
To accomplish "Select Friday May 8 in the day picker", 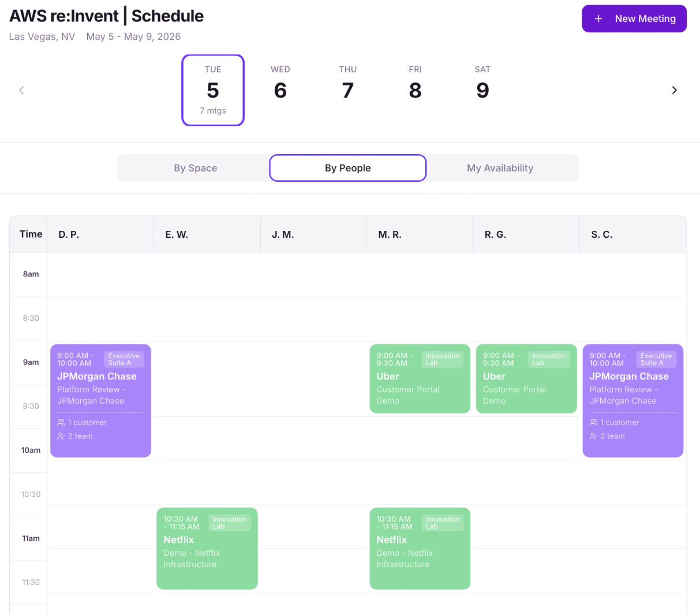I will [415, 85].
